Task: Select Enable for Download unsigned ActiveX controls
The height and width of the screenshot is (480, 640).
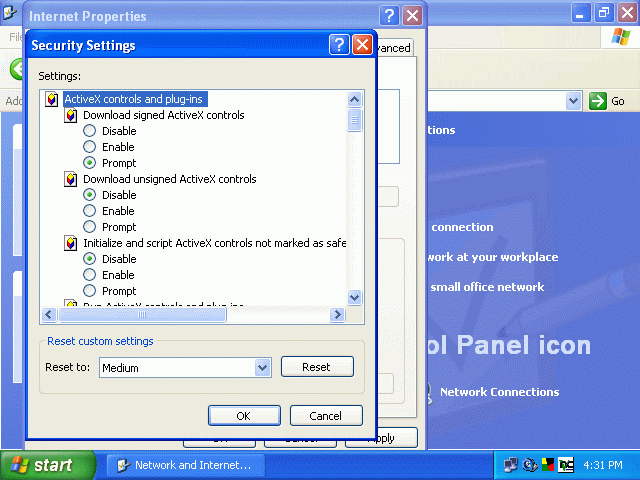Action: click(89, 211)
